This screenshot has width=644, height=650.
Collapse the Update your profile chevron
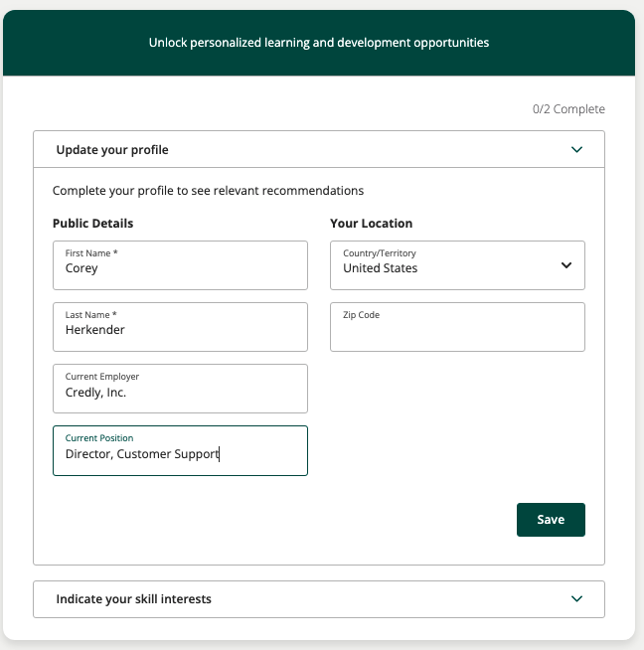pyautogui.click(x=576, y=150)
